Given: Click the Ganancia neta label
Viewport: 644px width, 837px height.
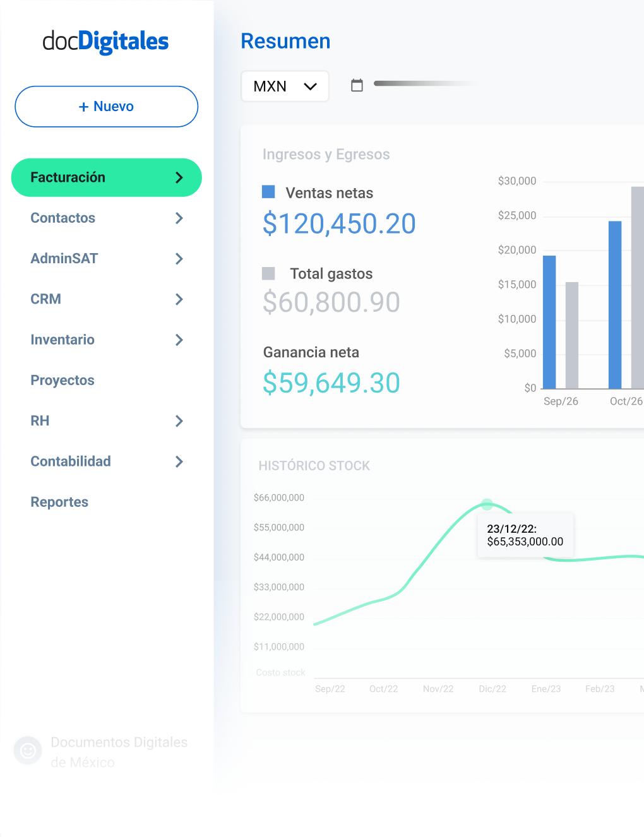Looking at the screenshot, I should tap(311, 352).
